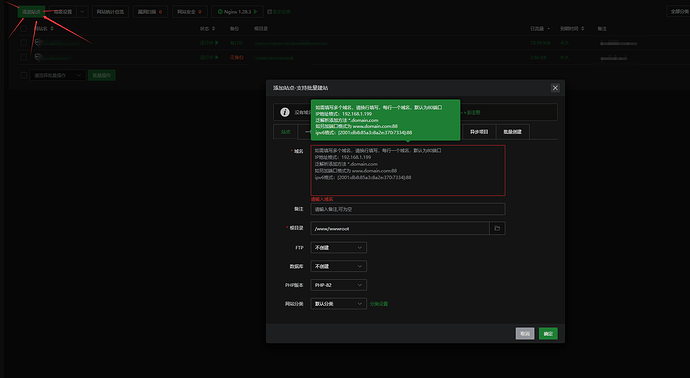
Task: Click the green 批量操作 (batch operation) button
Action: click(102, 75)
